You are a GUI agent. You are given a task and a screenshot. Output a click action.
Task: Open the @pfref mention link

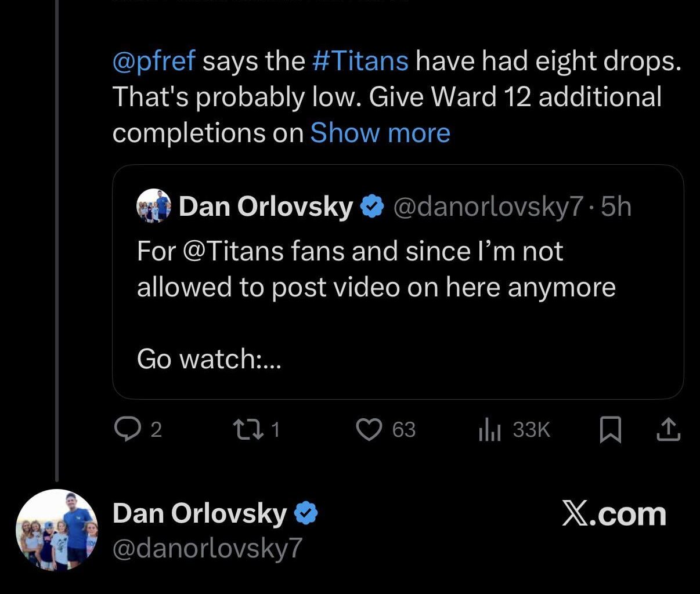[154, 61]
